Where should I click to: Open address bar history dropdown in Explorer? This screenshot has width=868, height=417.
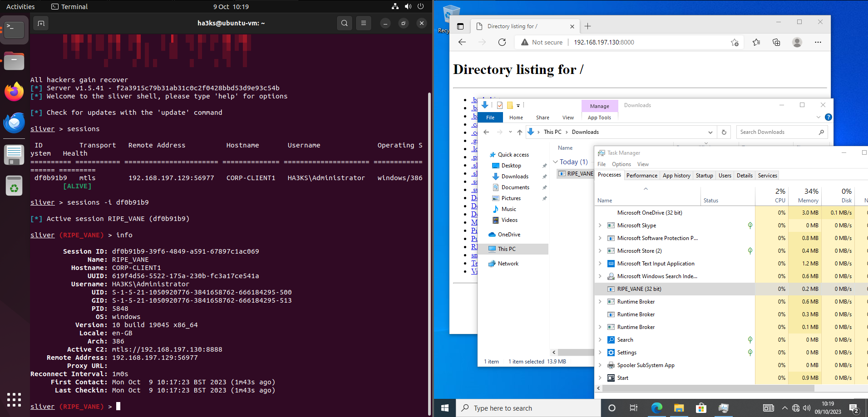(710, 132)
